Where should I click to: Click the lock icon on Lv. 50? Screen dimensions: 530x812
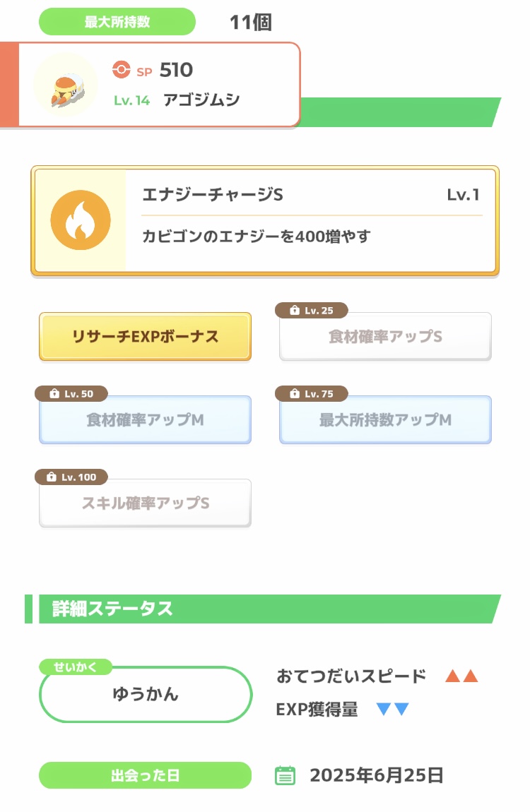(54, 394)
